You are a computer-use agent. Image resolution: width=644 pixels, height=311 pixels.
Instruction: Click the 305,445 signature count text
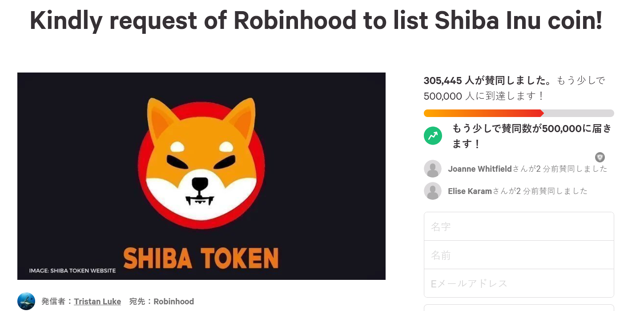(x=443, y=81)
